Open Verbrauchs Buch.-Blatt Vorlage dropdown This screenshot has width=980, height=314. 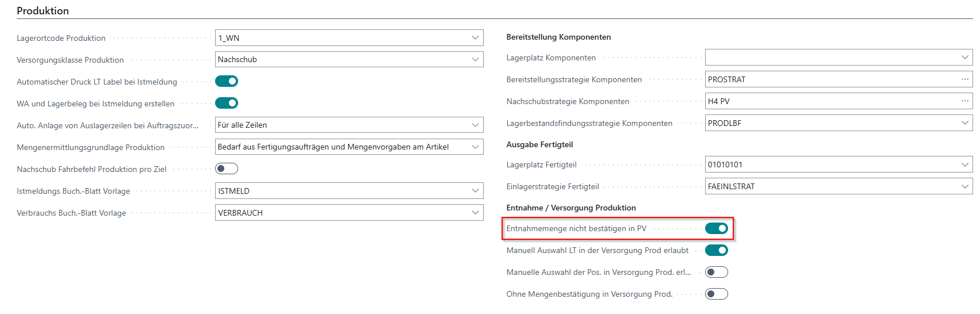pos(475,213)
